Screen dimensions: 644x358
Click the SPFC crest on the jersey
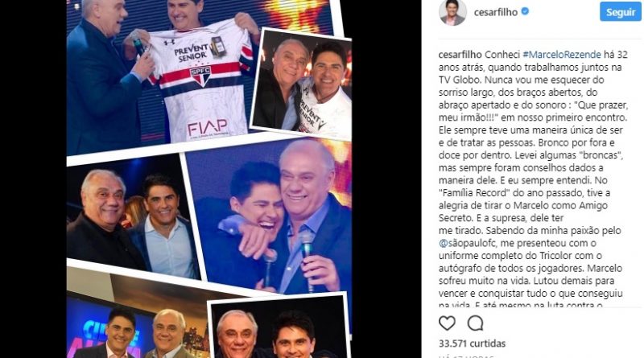200,76
